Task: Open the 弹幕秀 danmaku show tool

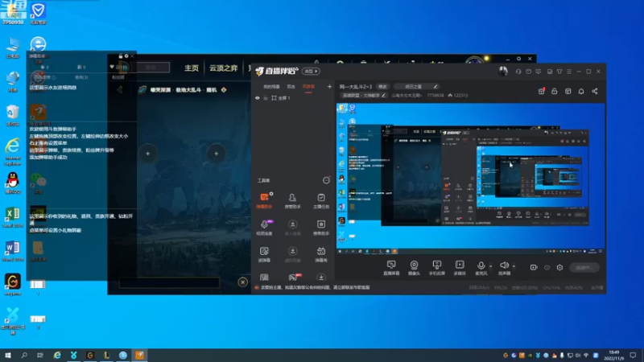Action: [x=321, y=254]
